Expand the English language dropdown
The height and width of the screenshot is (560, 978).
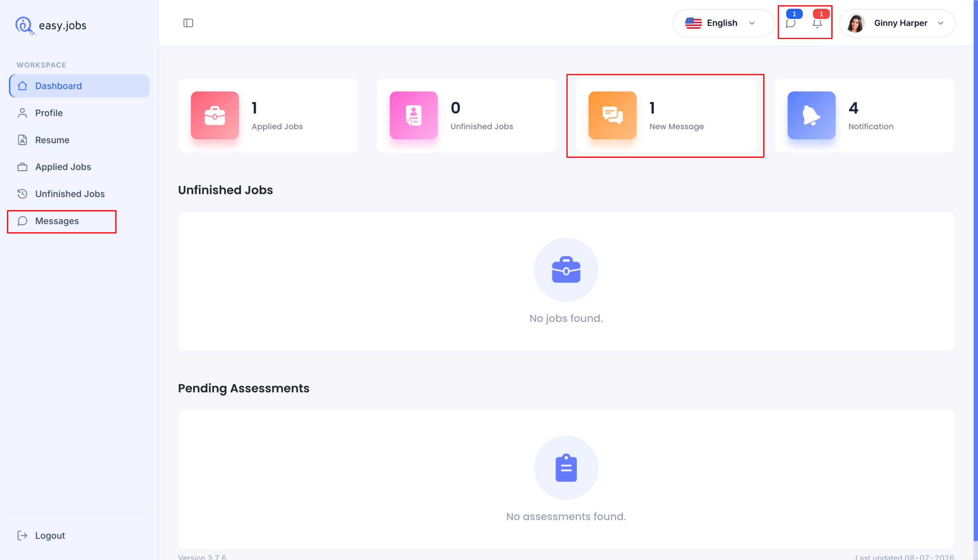click(723, 23)
